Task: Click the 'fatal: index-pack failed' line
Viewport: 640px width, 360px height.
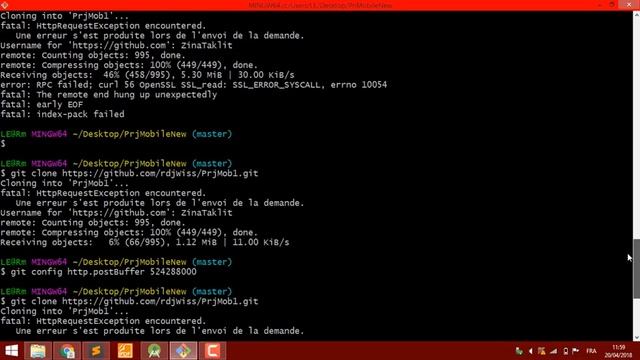Action: (62, 114)
